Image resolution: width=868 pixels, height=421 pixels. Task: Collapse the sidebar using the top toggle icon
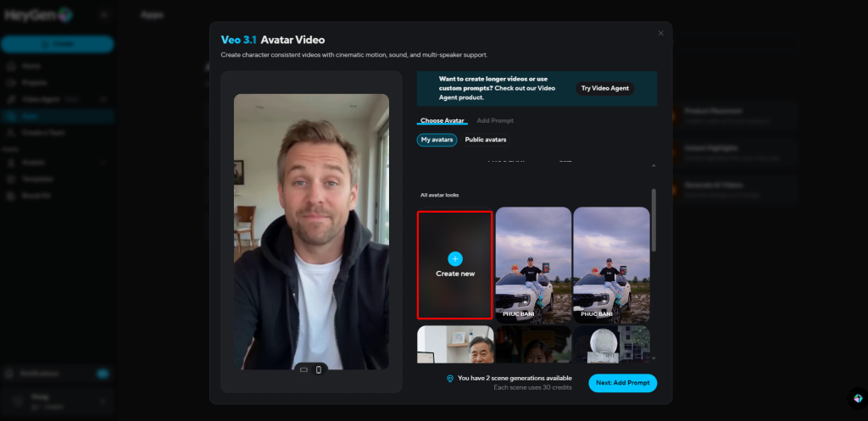tap(103, 14)
